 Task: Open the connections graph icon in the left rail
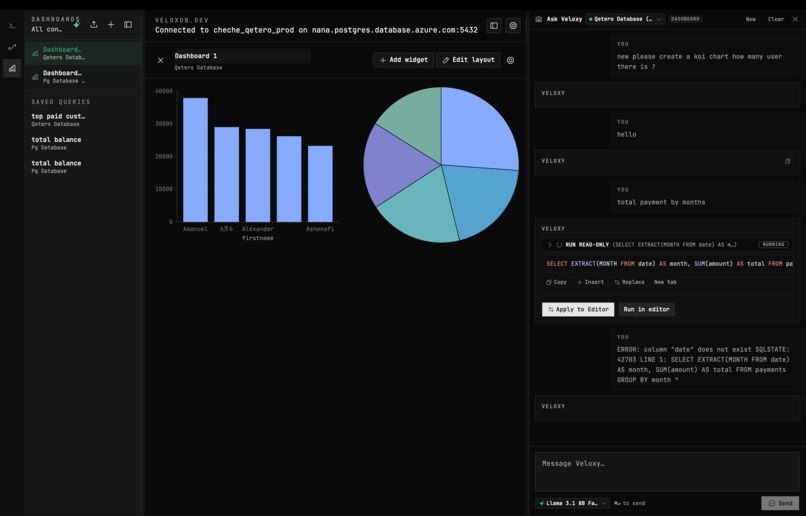12,47
